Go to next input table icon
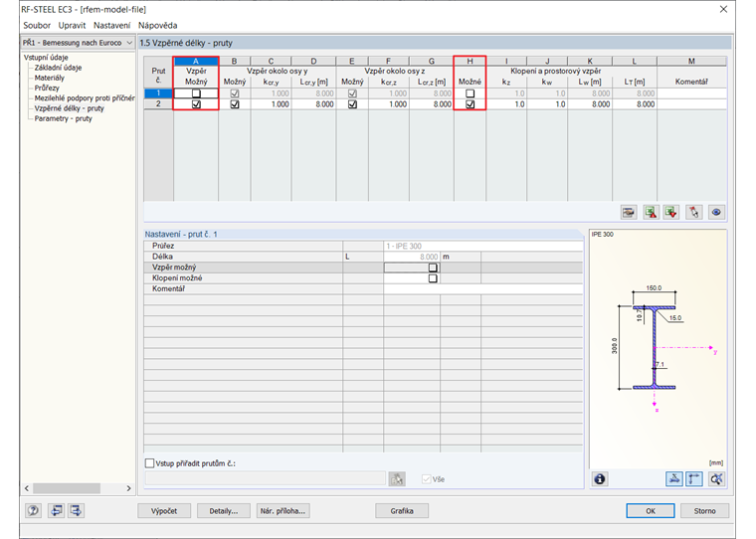Screen dimensions: 756x539 [x=76, y=510]
